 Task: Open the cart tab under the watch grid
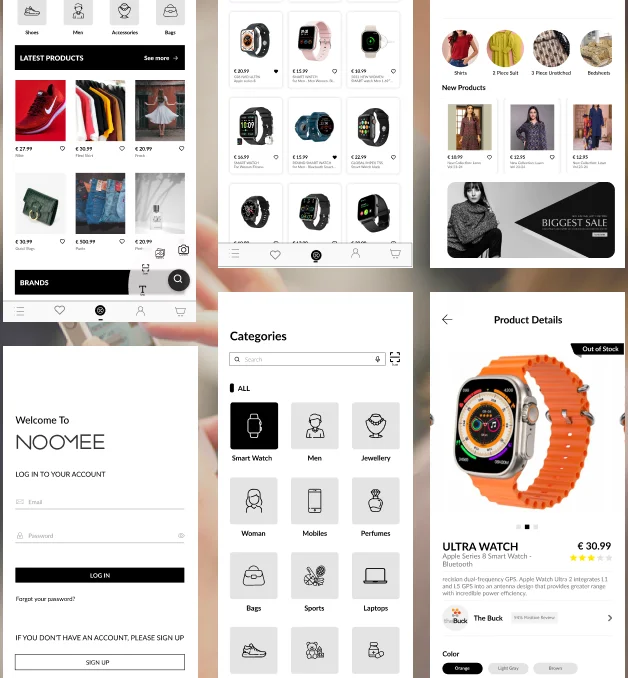tap(395, 253)
